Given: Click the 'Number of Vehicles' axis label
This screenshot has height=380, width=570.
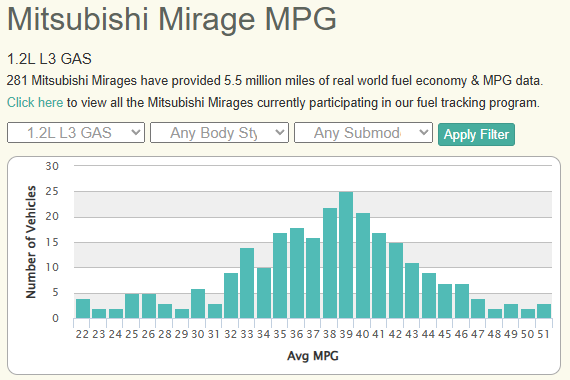Looking at the screenshot, I should (31, 242).
